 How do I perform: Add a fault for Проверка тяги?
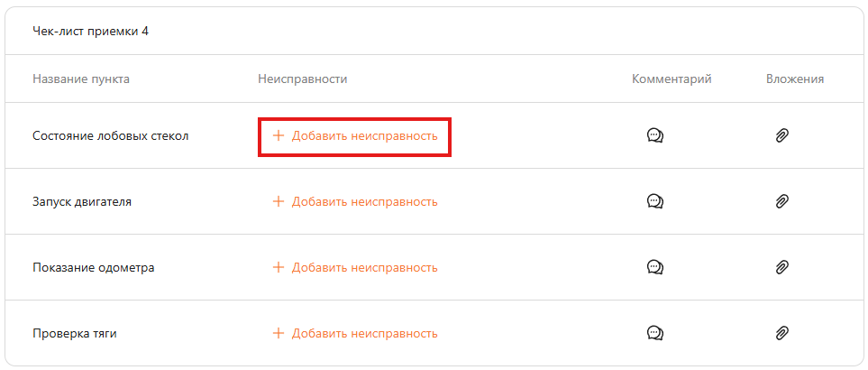(355, 333)
